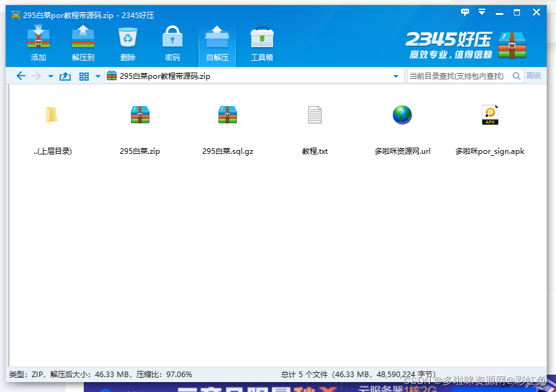This screenshot has height=392, width=556.
Task: Click the magnifier search icon
Action: pos(517,76)
